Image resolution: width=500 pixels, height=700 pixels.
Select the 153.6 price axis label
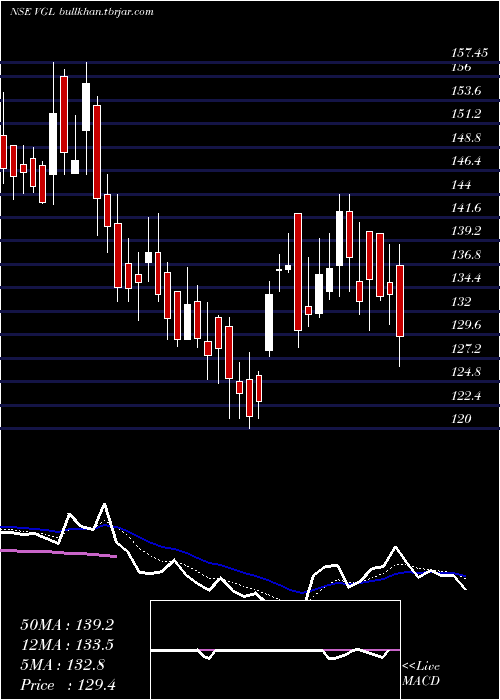[x=467, y=91]
